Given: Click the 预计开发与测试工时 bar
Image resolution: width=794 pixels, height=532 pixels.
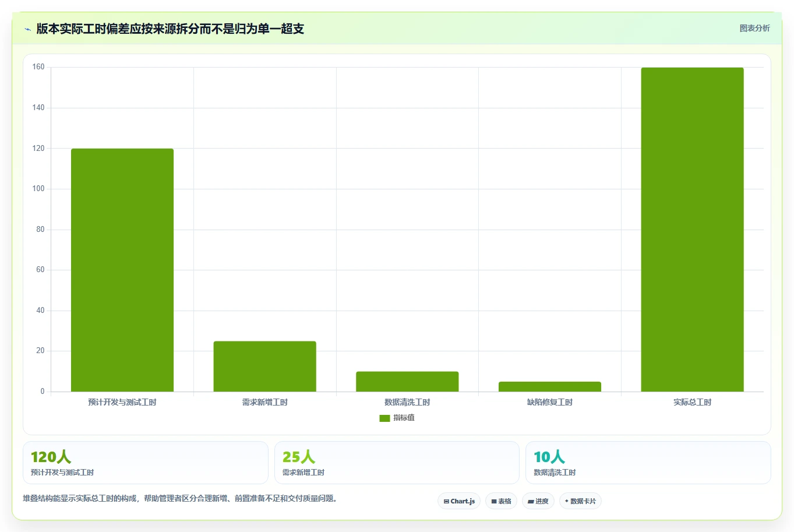Looking at the screenshot, I should (x=122, y=270).
